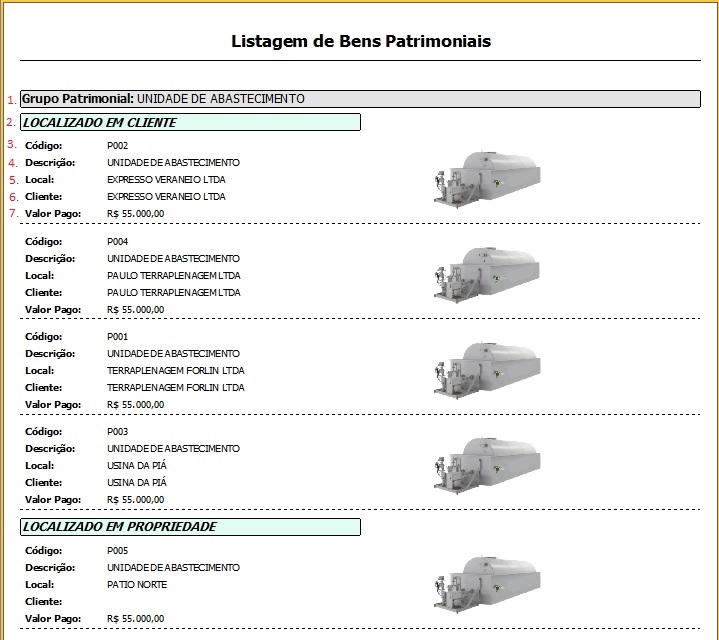The image size is (719, 640).
Task: Click Valor Pago amount for item P003
Action: (135, 499)
